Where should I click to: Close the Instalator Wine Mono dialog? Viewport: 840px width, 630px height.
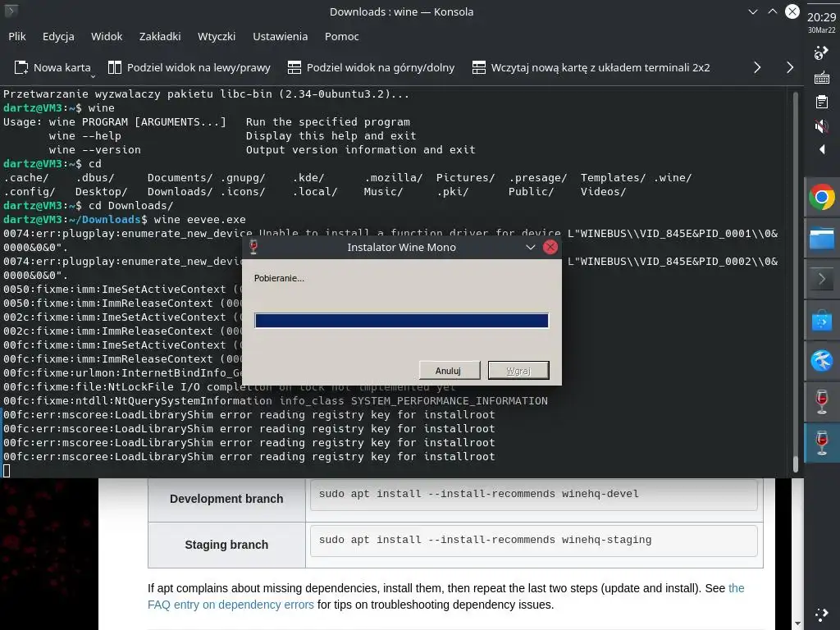[550, 247]
